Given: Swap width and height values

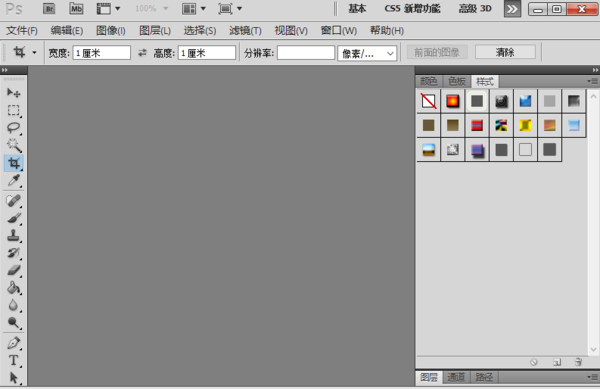Looking at the screenshot, I should (142, 53).
